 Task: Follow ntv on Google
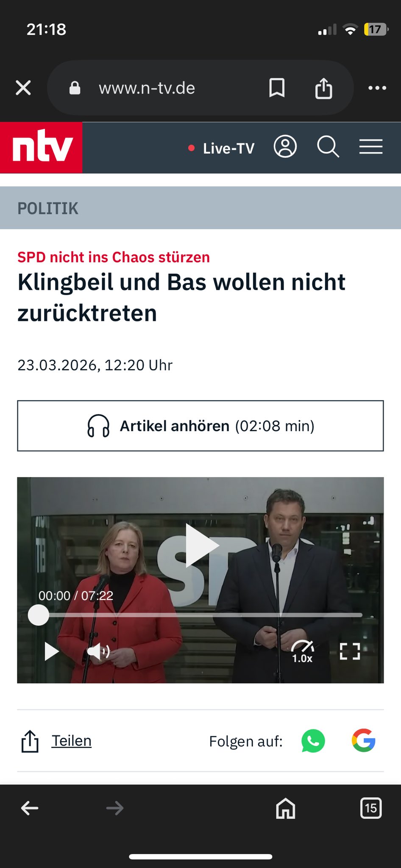[x=364, y=740]
